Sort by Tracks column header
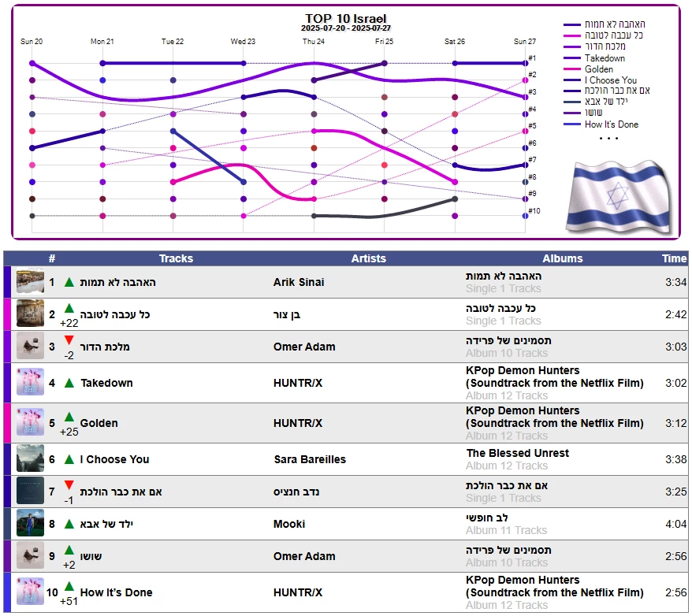 click(176, 258)
